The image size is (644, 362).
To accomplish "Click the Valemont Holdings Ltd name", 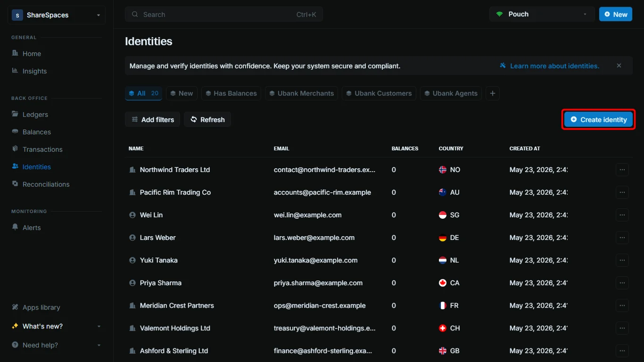I will 175,328.
